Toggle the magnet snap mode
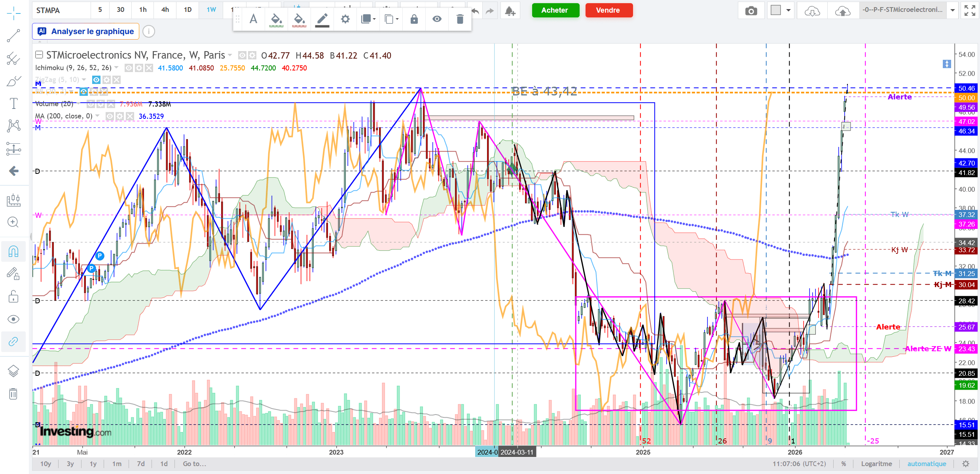This screenshot has width=980, height=474. (x=13, y=251)
